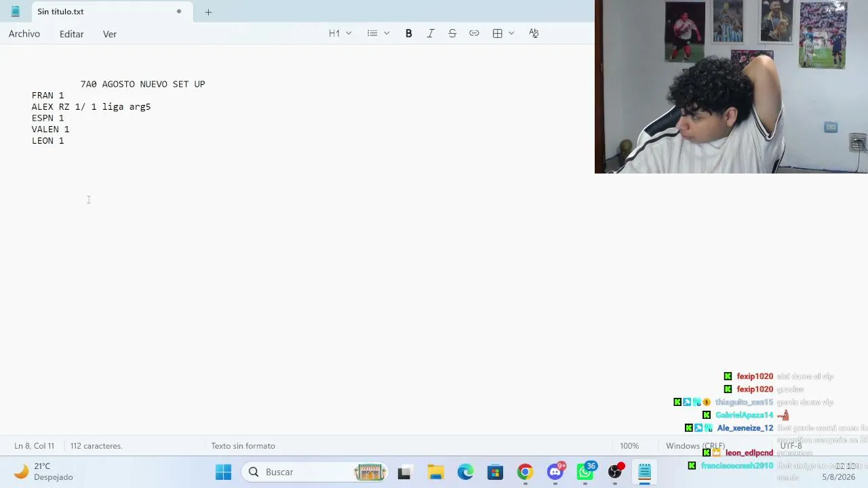The height and width of the screenshot is (488, 868).
Task: Add a new Notepad tab
Action: coord(208,12)
